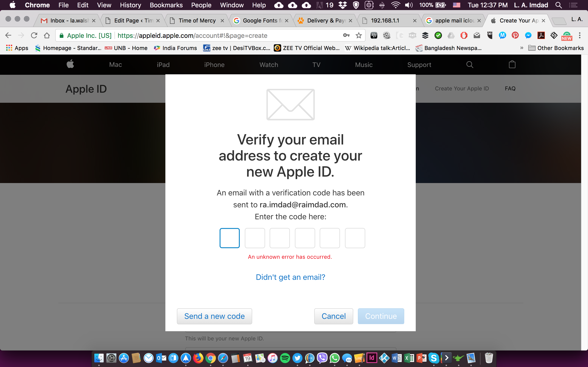Open the Twitter icon in the dock
This screenshot has height=367, width=588.
[x=298, y=358]
